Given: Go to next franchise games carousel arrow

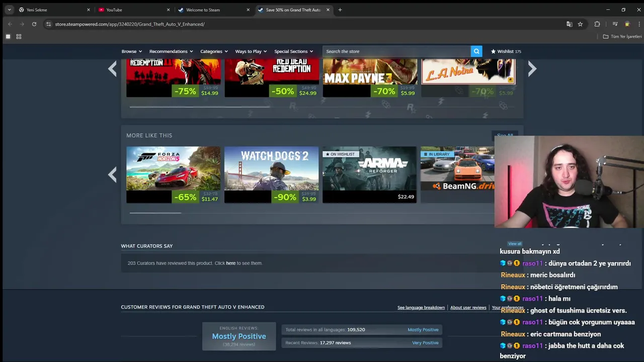Looking at the screenshot, I should click(x=532, y=69).
